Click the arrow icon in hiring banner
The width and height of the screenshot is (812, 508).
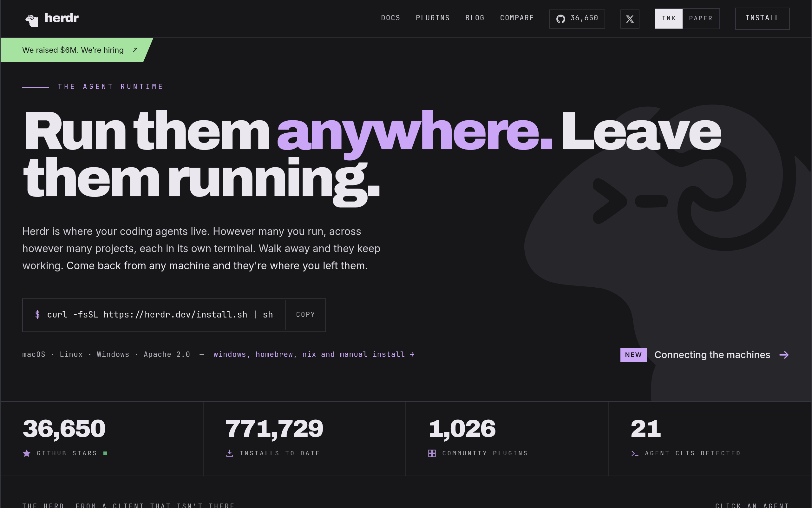(135, 50)
